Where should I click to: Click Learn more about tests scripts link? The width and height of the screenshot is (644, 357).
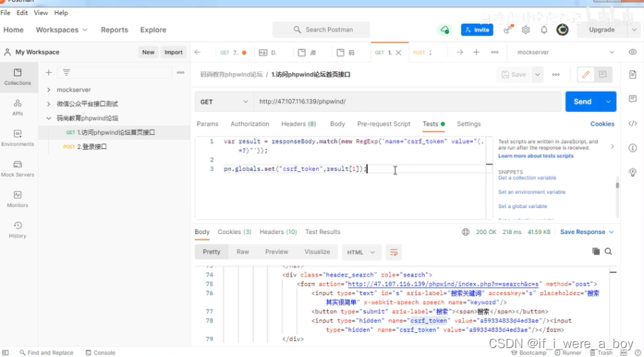pyautogui.click(x=535, y=156)
